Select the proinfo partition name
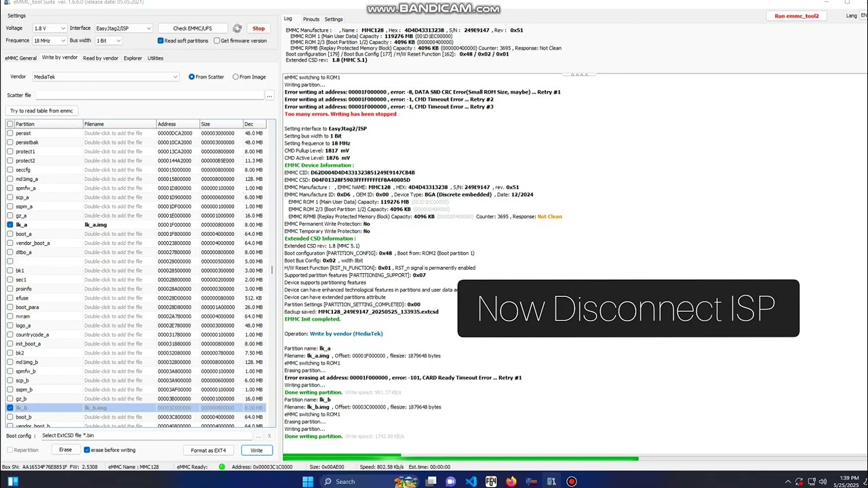The image size is (868, 488). click(24, 289)
